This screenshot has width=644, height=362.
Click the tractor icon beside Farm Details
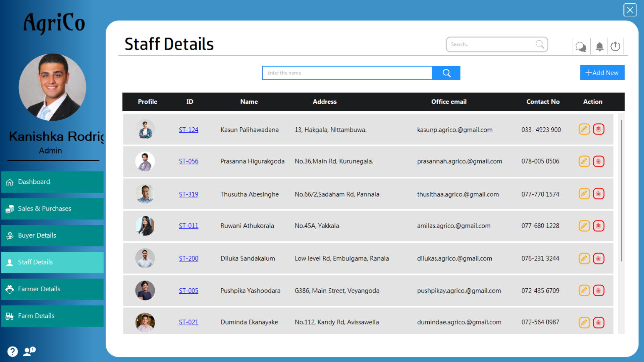tap(9, 315)
